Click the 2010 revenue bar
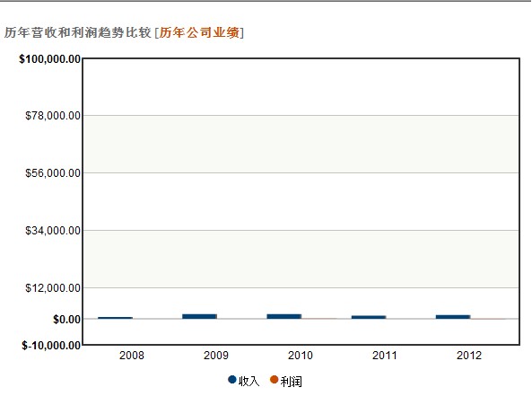The height and width of the screenshot is (405, 532). coord(284,316)
